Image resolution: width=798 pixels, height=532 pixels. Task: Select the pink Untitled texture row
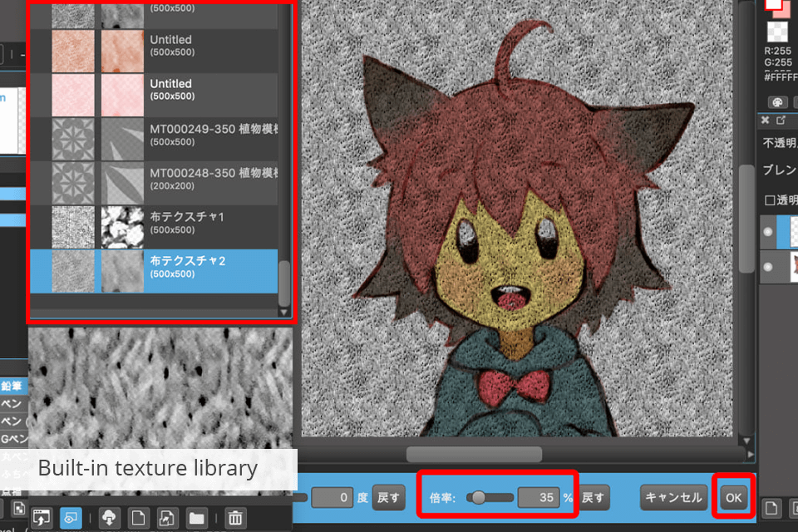pos(154,96)
